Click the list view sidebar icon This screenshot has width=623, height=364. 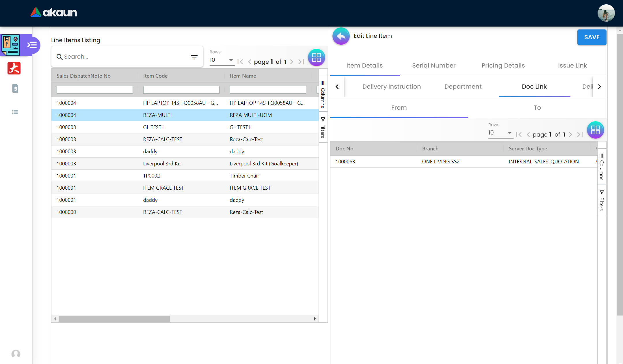point(15,112)
